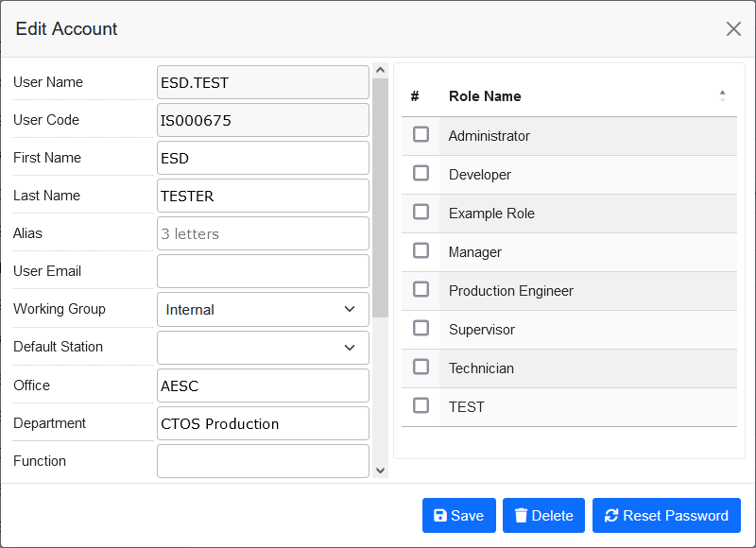Select the Production Engineer role checkbox
The image size is (756, 548).
[421, 290]
